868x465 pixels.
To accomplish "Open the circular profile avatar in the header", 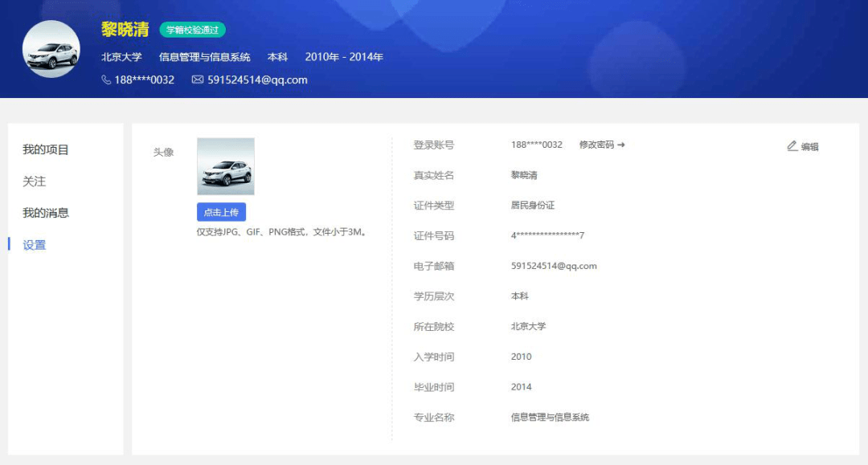I will pos(51,50).
